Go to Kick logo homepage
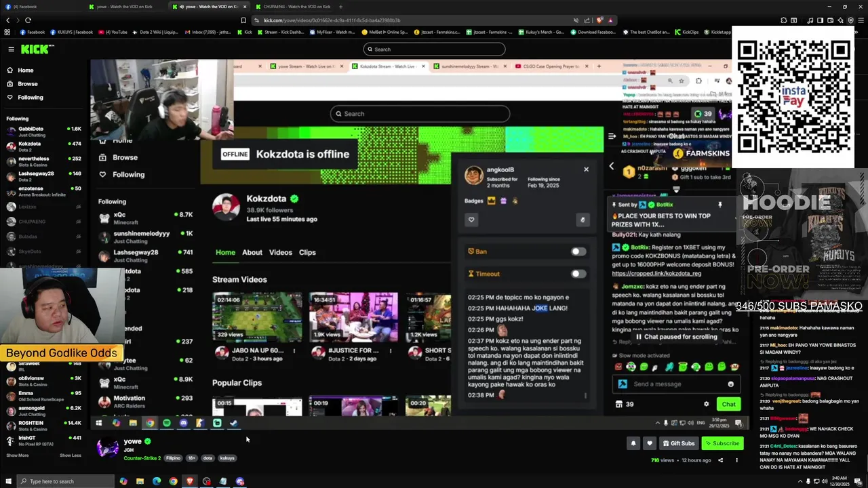 click(37, 49)
